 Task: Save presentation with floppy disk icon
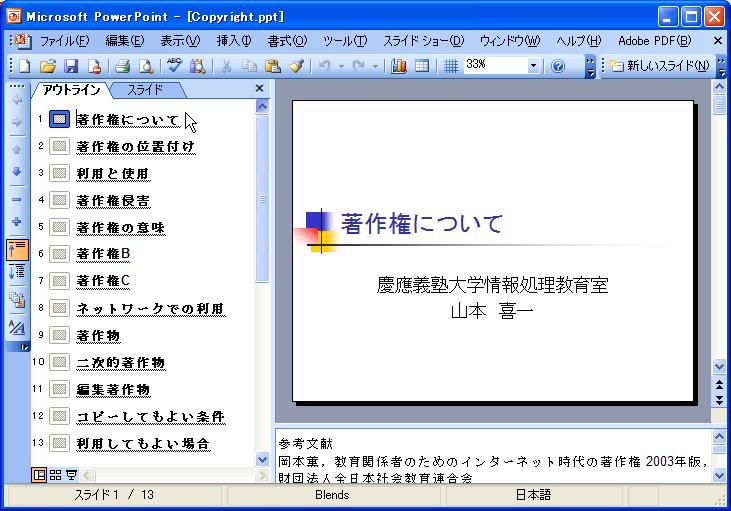tap(71, 66)
